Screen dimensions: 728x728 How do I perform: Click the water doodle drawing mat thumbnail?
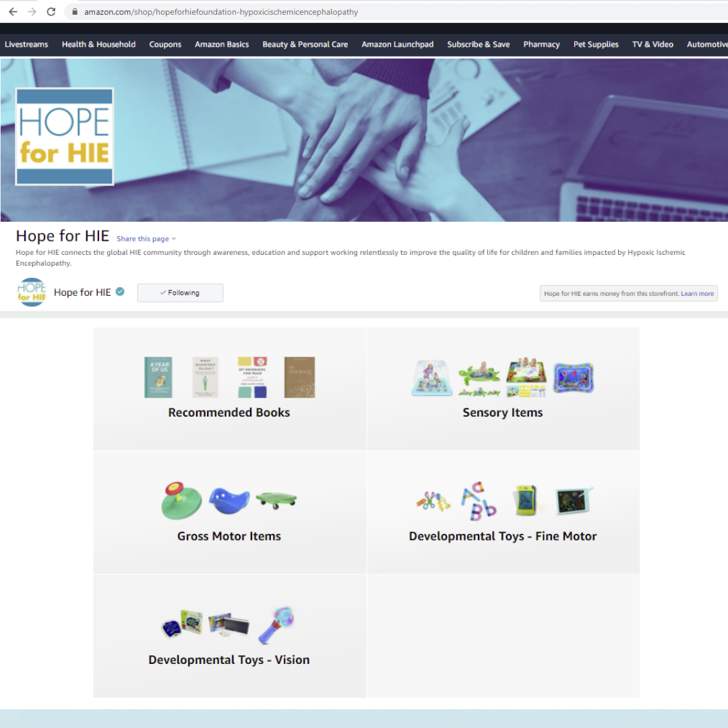526,377
